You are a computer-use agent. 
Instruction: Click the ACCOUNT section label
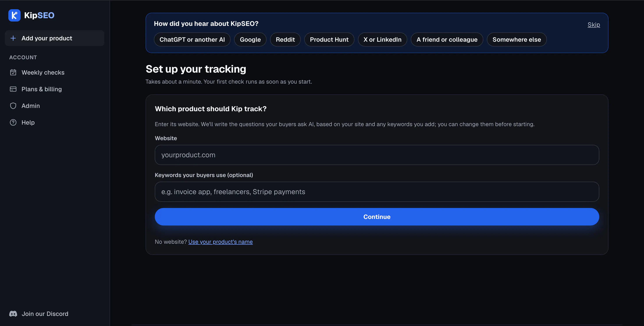(x=23, y=57)
